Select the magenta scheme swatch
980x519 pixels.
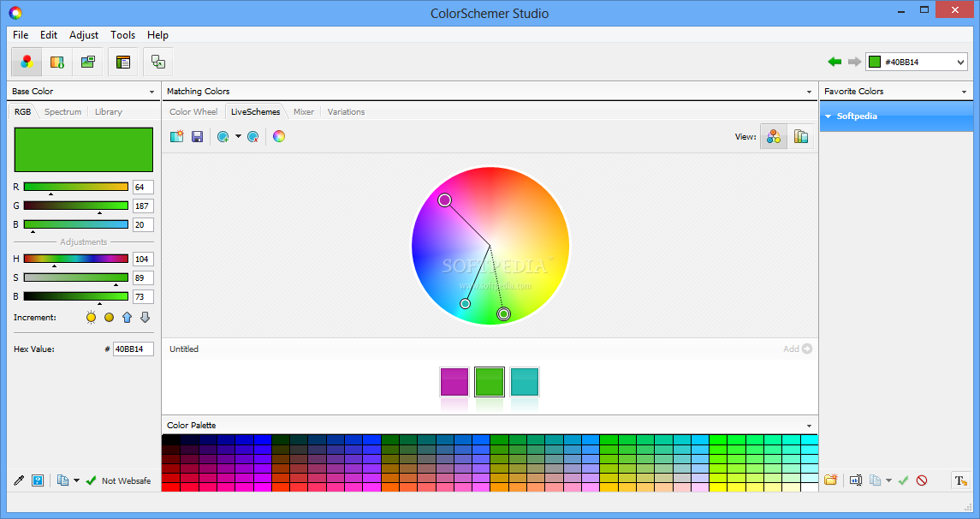click(454, 381)
